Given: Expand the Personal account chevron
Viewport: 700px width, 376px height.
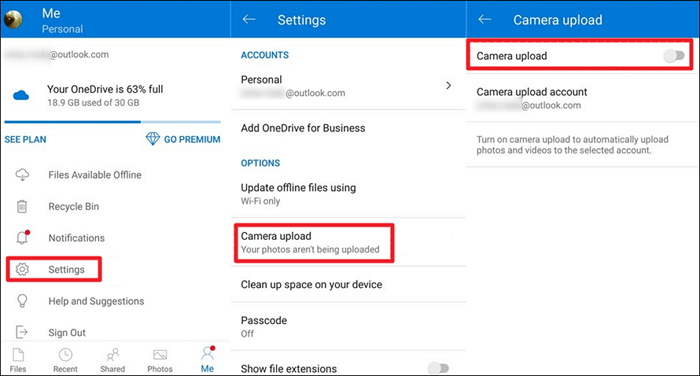Looking at the screenshot, I should click(448, 85).
